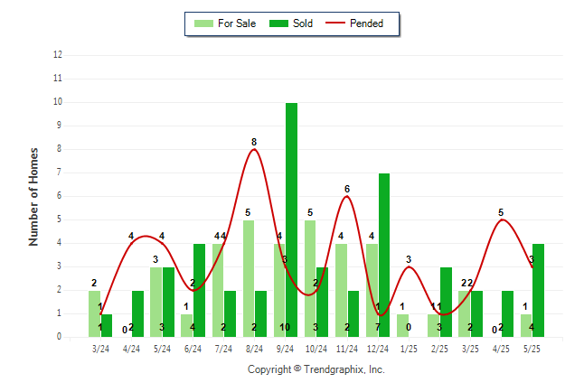Click the Sold value label 10 at 9/24
584x392 pixels.
pos(285,327)
